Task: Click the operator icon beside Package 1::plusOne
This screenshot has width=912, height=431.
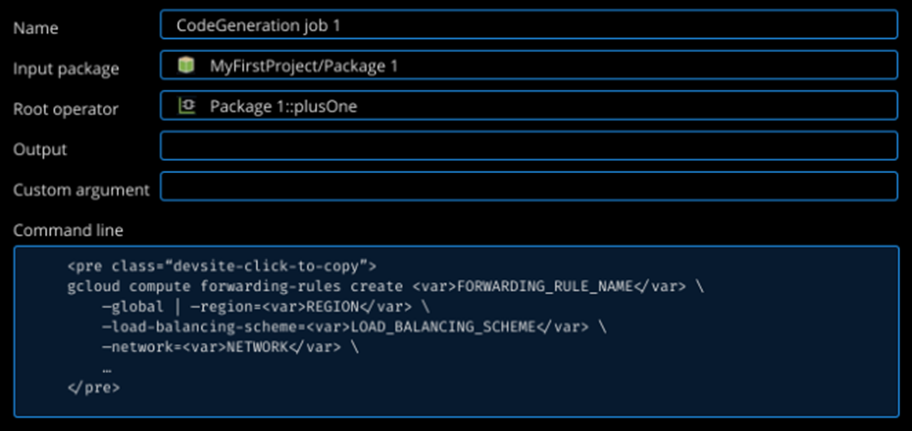Action: pyautogui.click(x=186, y=105)
